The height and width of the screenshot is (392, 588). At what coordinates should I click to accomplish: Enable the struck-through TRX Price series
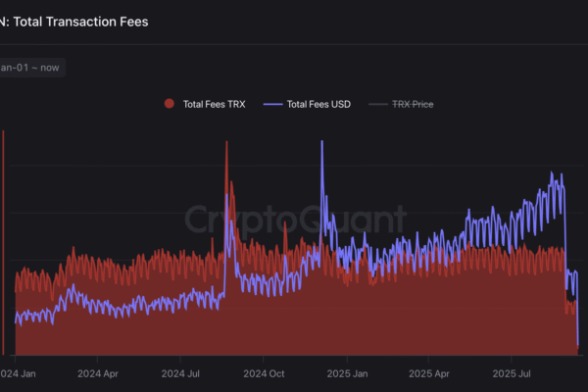tap(413, 103)
